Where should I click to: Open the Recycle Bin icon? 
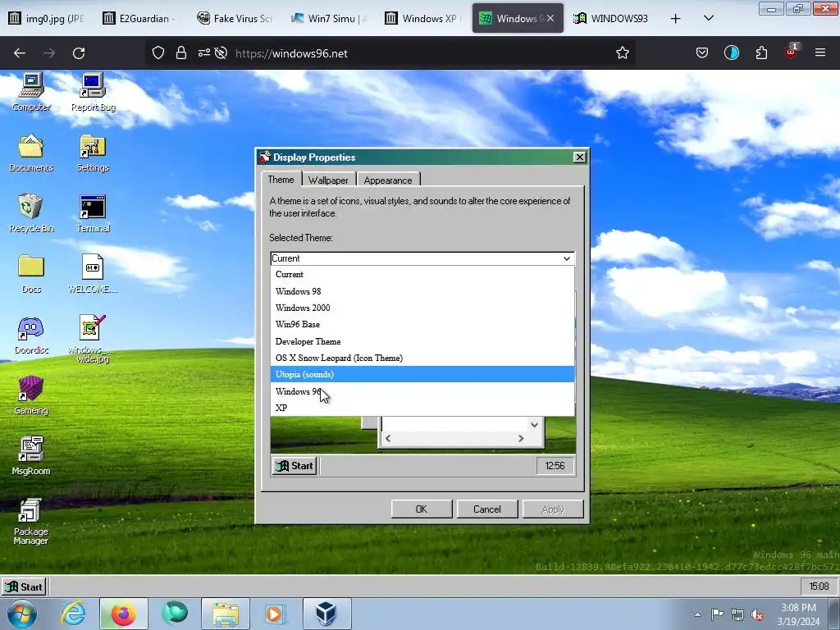[x=31, y=213]
